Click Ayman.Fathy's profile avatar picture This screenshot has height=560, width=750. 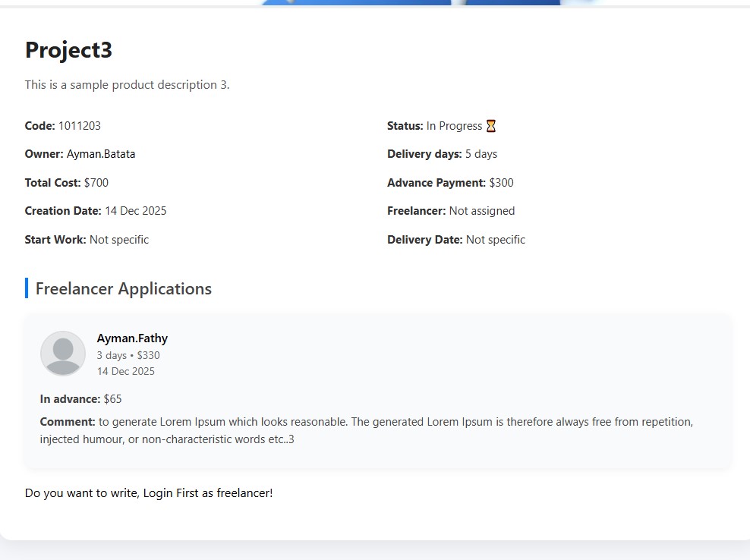coord(63,354)
